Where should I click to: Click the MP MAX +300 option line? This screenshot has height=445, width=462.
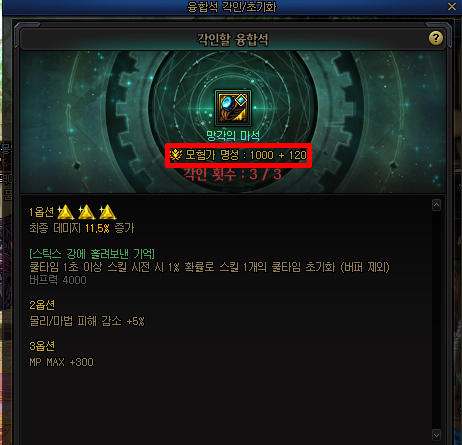click(x=61, y=362)
